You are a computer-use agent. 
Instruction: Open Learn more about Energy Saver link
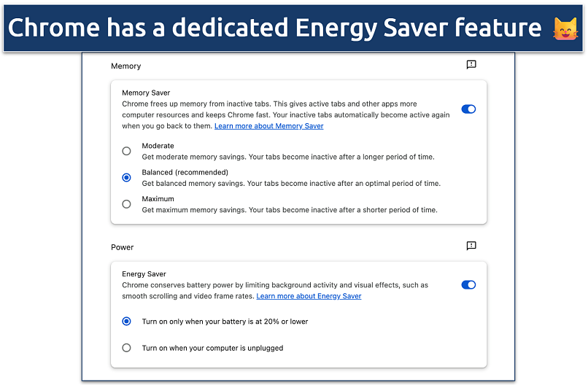[x=309, y=296]
